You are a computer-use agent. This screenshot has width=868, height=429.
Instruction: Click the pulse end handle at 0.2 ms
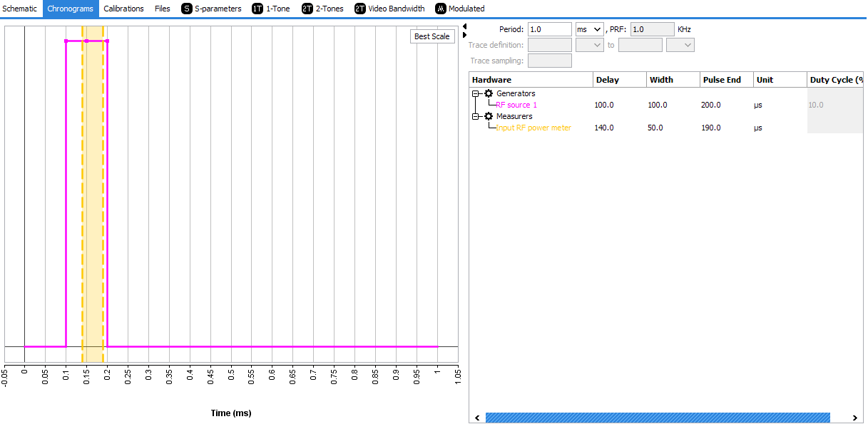[107, 41]
